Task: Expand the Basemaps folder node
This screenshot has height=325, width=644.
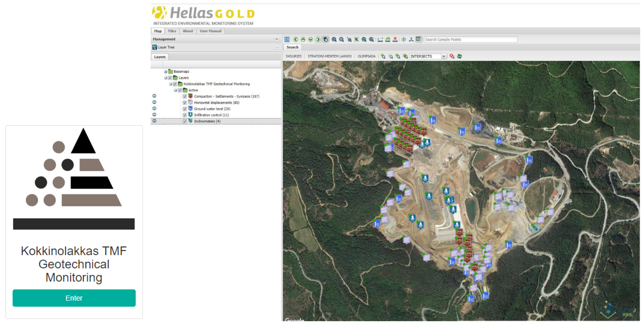Action: pos(165,72)
